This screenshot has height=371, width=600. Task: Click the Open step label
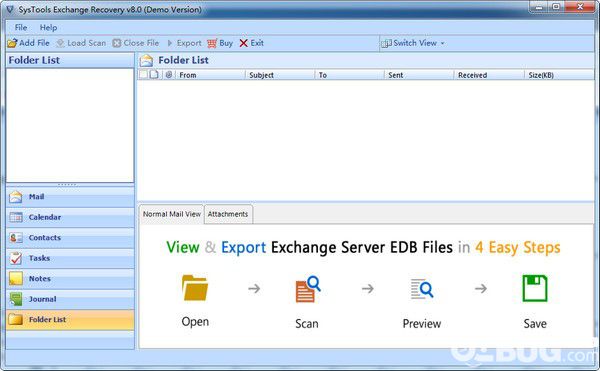(195, 322)
